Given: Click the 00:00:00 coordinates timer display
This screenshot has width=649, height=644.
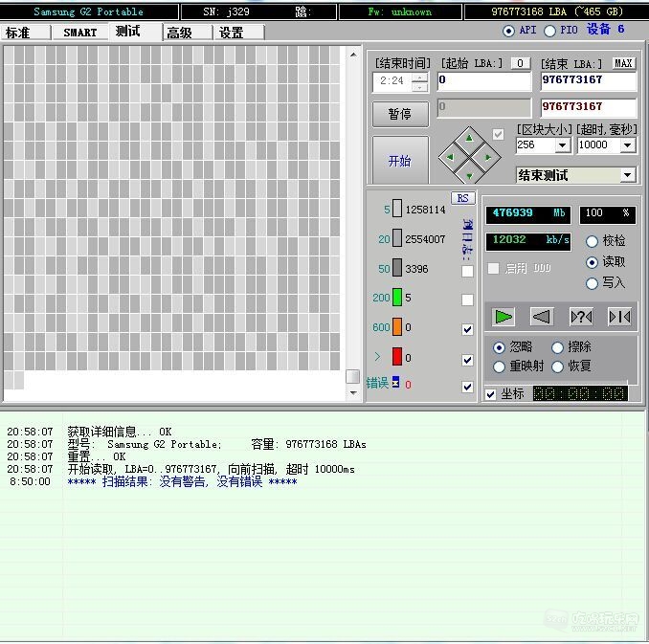Looking at the screenshot, I should (x=579, y=393).
